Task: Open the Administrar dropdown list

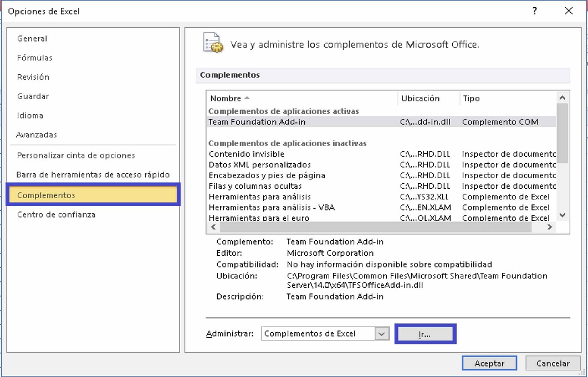Action: click(x=381, y=334)
